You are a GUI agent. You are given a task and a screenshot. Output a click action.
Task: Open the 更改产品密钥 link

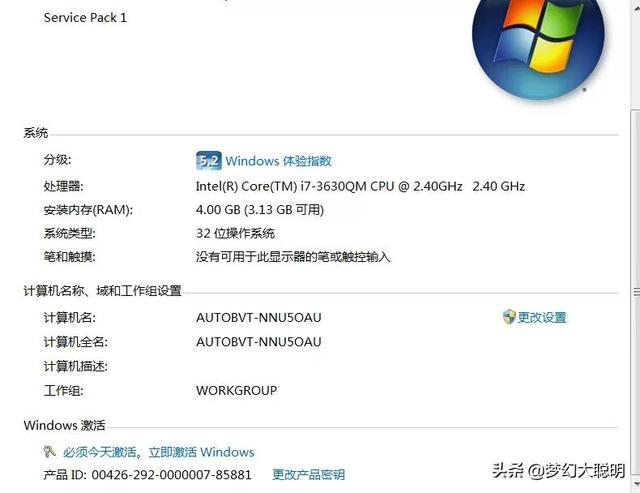click(309, 474)
